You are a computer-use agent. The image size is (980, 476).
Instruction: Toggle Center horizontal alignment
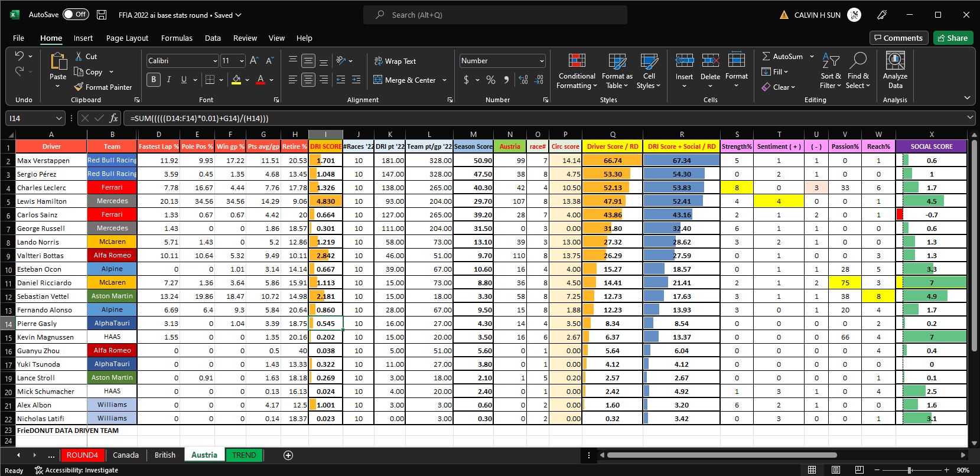(x=308, y=79)
